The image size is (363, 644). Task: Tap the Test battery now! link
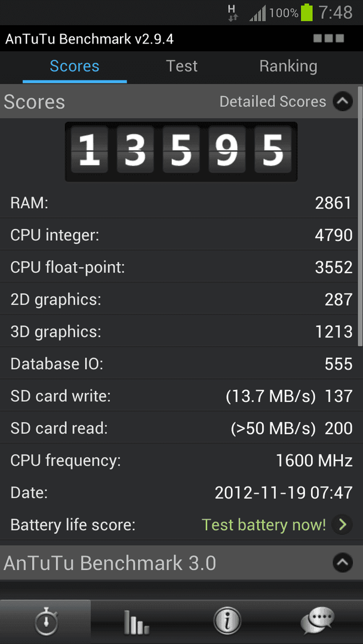(264, 525)
